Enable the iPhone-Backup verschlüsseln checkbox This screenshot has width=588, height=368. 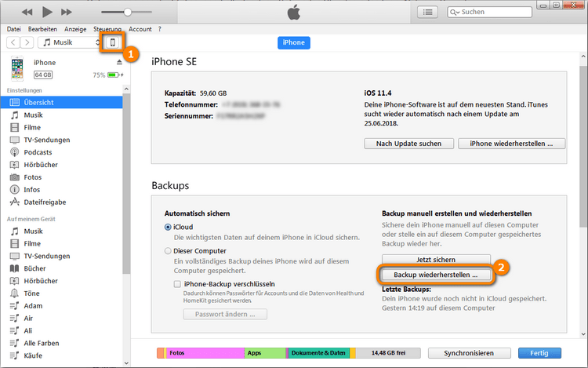pos(177,284)
